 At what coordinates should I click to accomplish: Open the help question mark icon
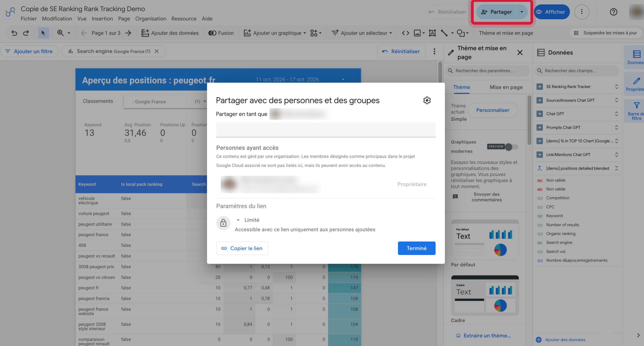click(613, 12)
